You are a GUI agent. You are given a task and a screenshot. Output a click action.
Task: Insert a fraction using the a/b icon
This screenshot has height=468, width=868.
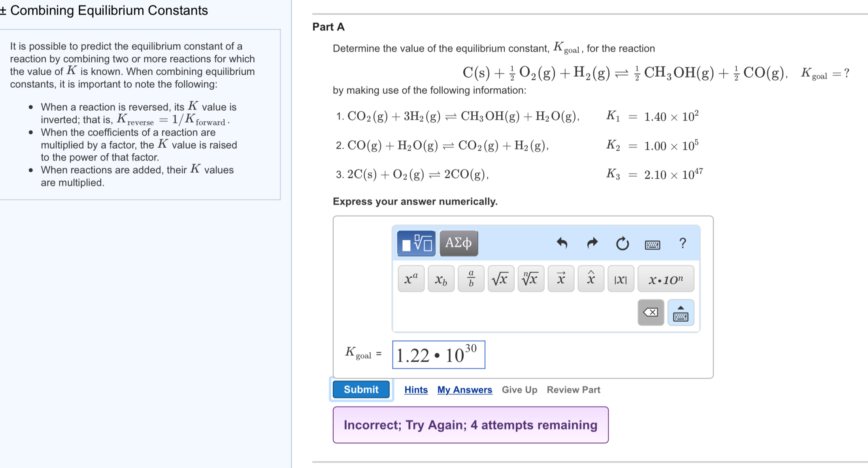tap(470, 279)
